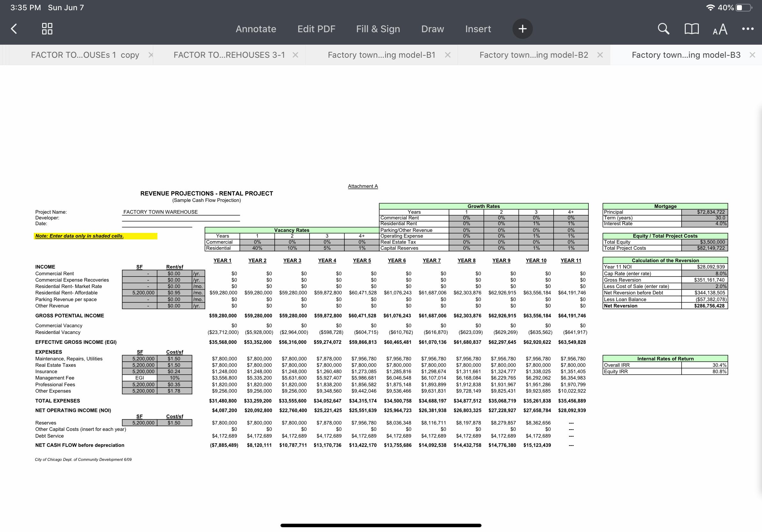The width and height of the screenshot is (762, 532).
Task: Tap the Wi-Fi status icon
Action: pos(710,8)
